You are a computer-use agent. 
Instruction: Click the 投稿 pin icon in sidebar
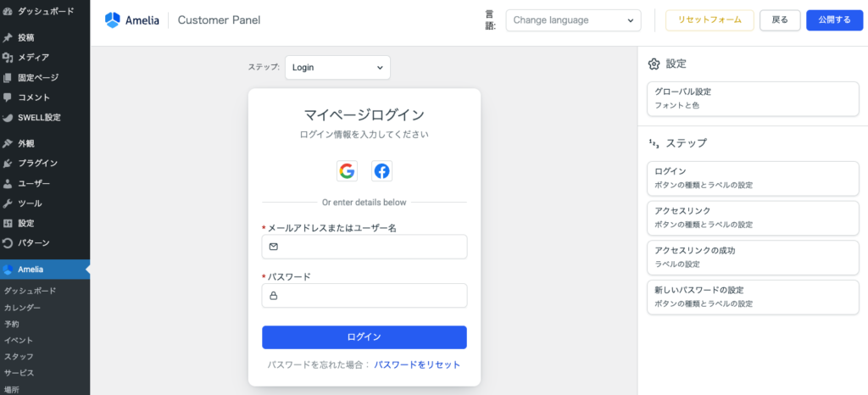click(8, 38)
